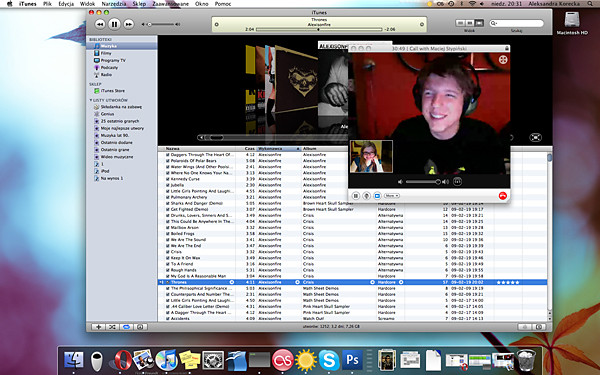Toggle shuffle playback in iTunes
The image size is (600, 375).
pos(112,327)
